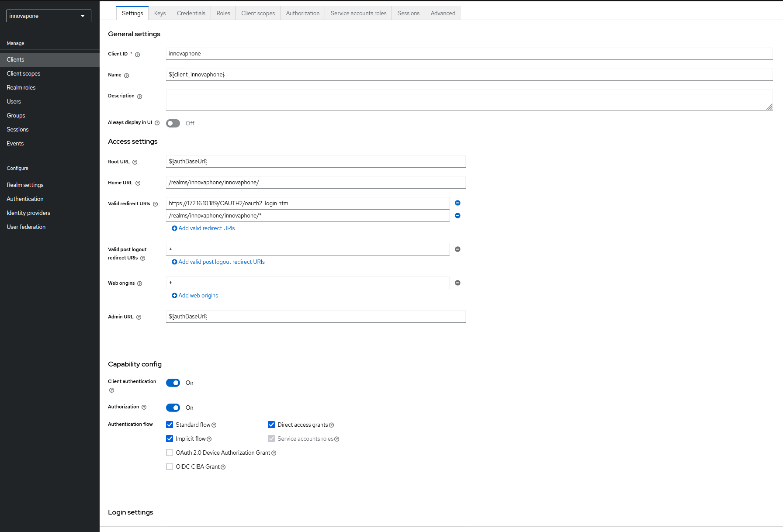Click the remove icon beside Web origins field
The width and height of the screenshot is (783, 532).
(x=457, y=283)
